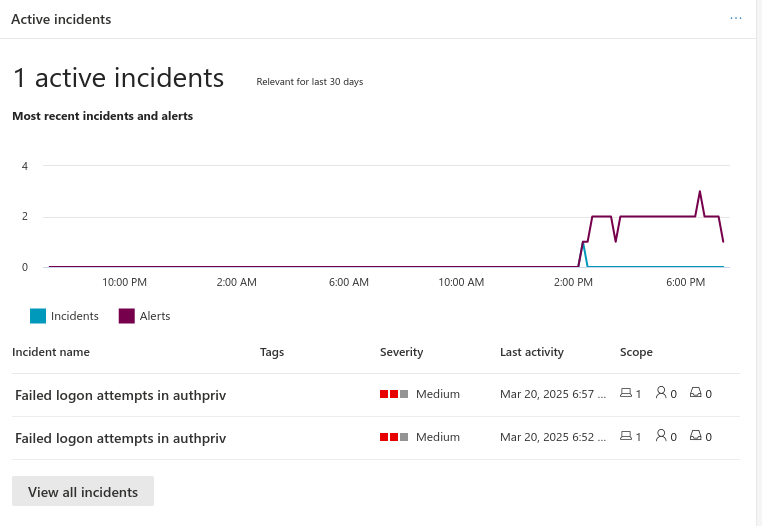Viewport: 762px width, 526px height.
Task: Click the mailbox scope icon for 6:52 incident
Action: 695,437
